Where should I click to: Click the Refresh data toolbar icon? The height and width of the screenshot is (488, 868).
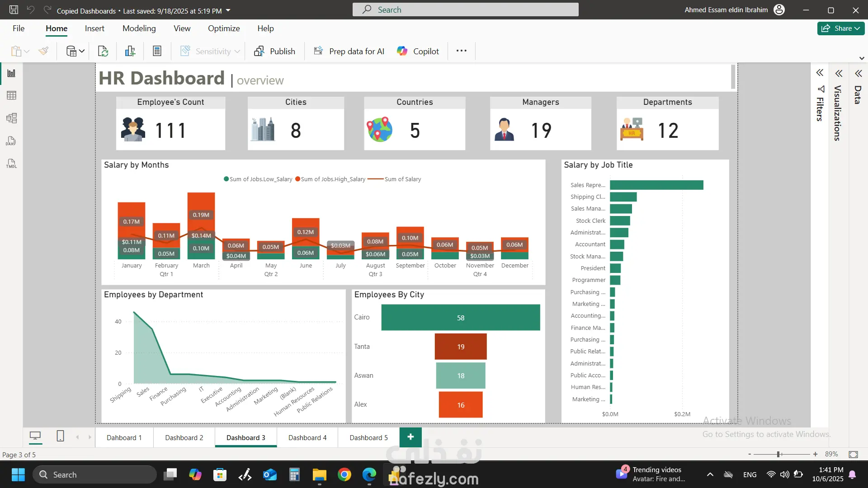[x=103, y=52]
